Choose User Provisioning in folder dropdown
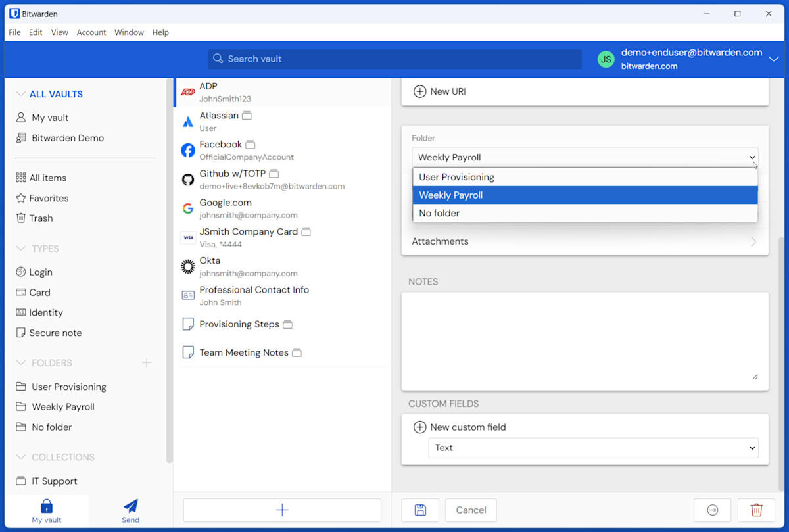Viewport: 789px width, 532px height. [456, 177]
